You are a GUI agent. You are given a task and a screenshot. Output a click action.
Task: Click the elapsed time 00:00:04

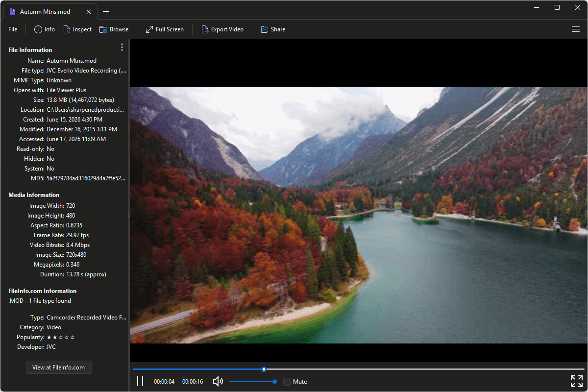(164, 382)
